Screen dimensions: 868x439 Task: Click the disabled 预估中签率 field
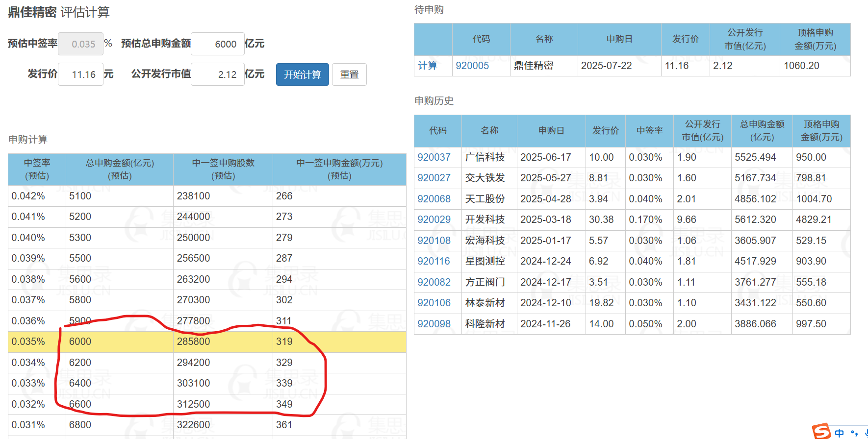pyautogui.click(x=80, y=44)
